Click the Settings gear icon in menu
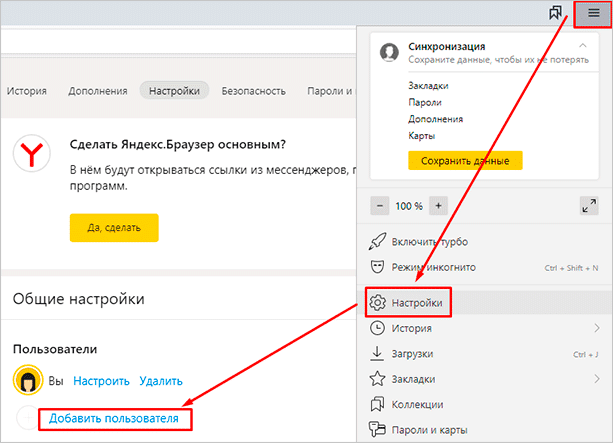Viewport: 613px width, 443px height. tap(378, 302)
